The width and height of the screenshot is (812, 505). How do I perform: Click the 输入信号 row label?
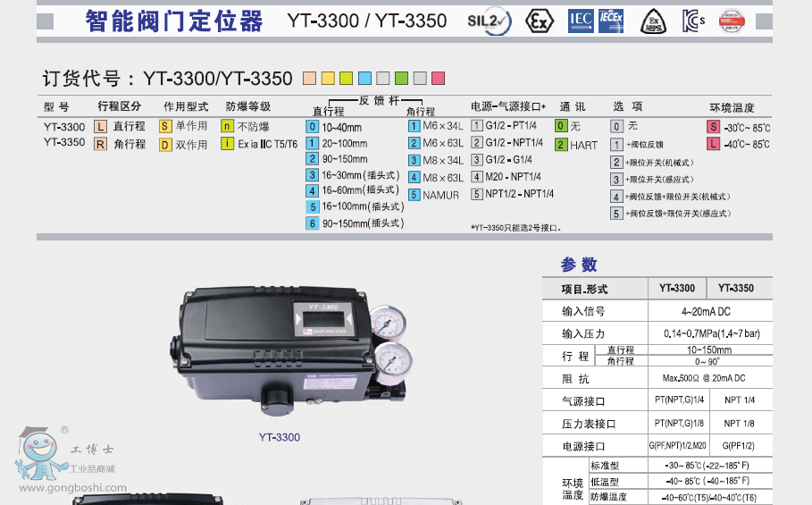tap(583, 311)
